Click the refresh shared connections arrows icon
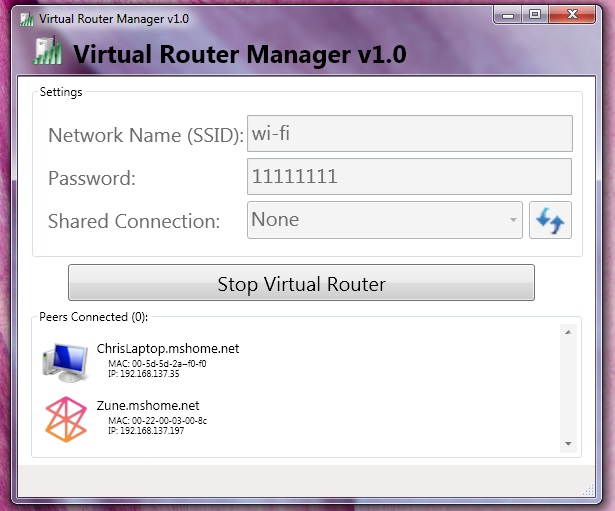 coord(550,220)
